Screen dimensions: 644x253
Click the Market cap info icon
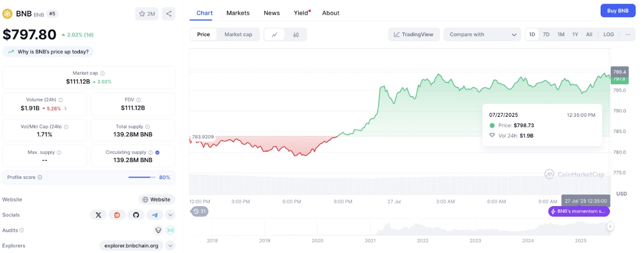click(103, 74)
